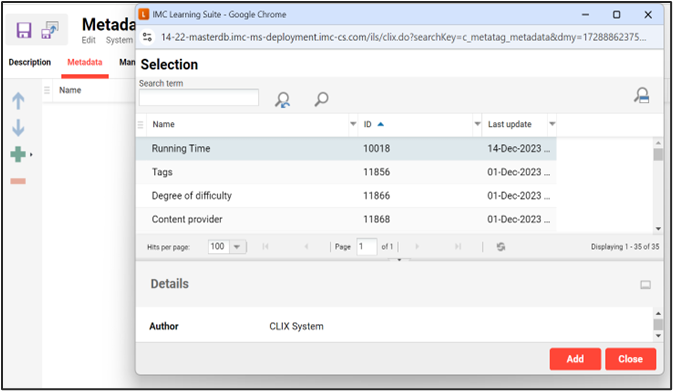Open the Name column dropdown arrow
673x391 pixels.
pos(353,124)
